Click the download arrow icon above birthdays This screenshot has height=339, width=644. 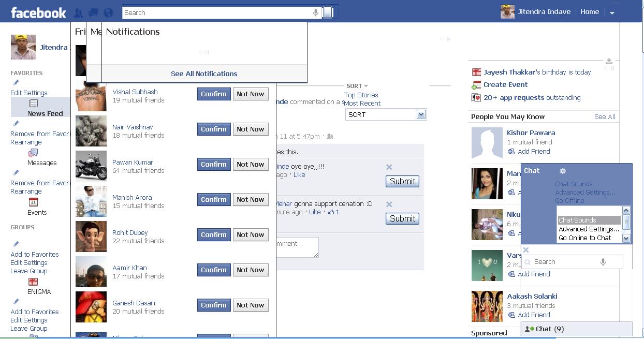tap(609, 61)
